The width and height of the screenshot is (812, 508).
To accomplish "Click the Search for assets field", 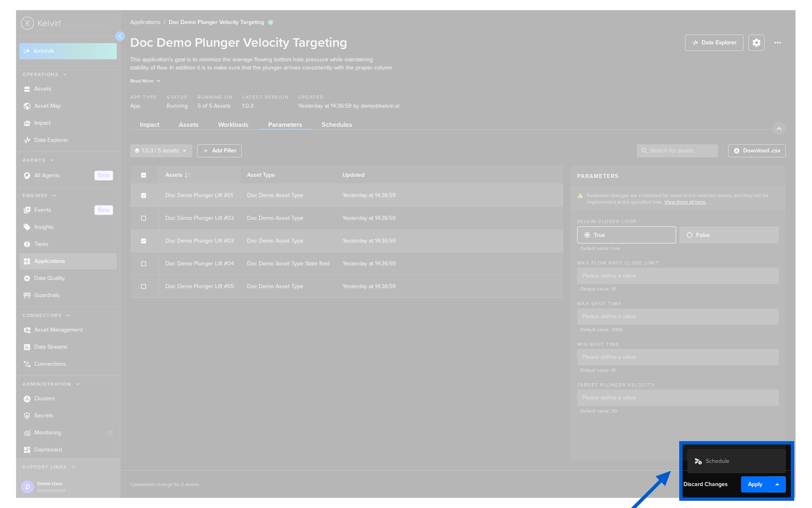I will [677, 151].
